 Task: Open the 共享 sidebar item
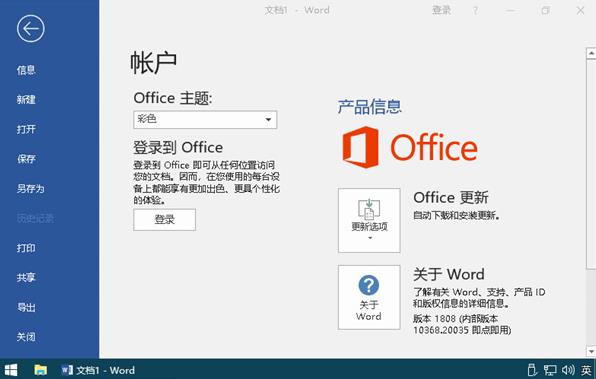click(x=26, y=278)
